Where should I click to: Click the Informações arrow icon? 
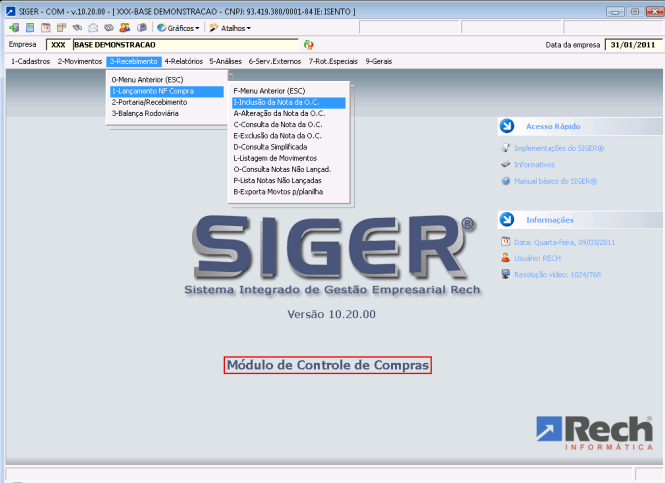coord(507,220)
